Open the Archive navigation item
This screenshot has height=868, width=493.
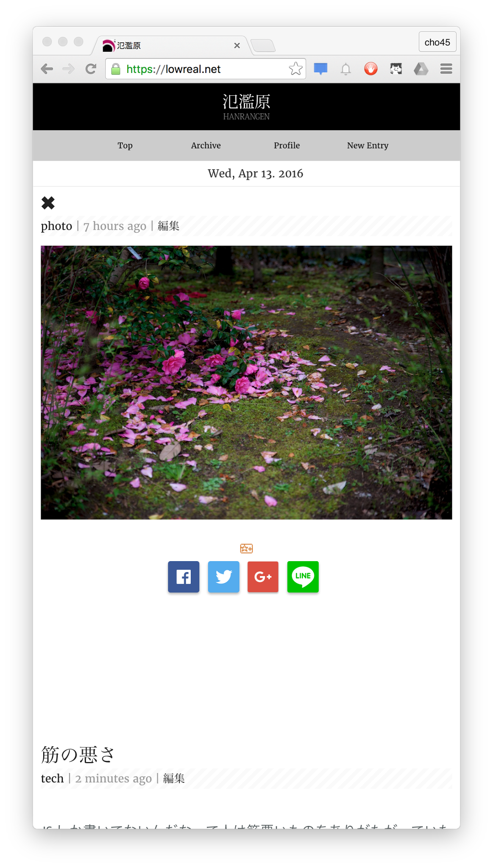tap(206, 145)
